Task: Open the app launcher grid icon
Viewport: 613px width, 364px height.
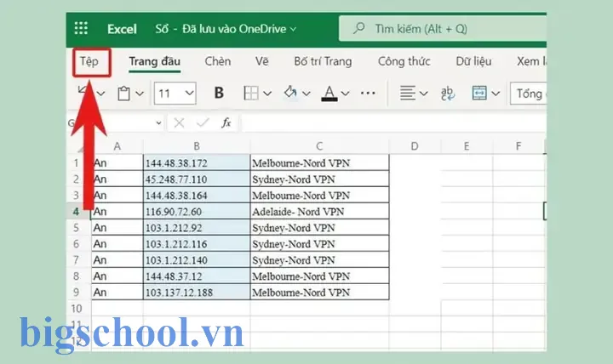Action: pyautogui.click(x=81, y=29)
